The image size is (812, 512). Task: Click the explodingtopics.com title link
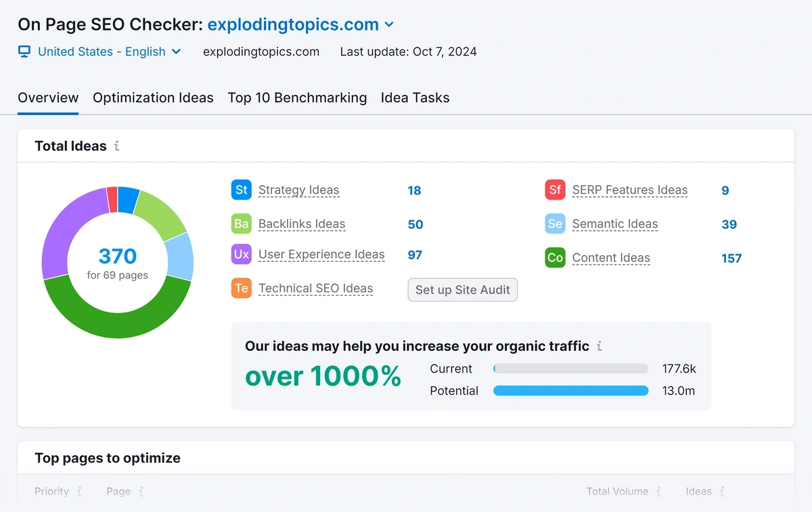[293, 25]
